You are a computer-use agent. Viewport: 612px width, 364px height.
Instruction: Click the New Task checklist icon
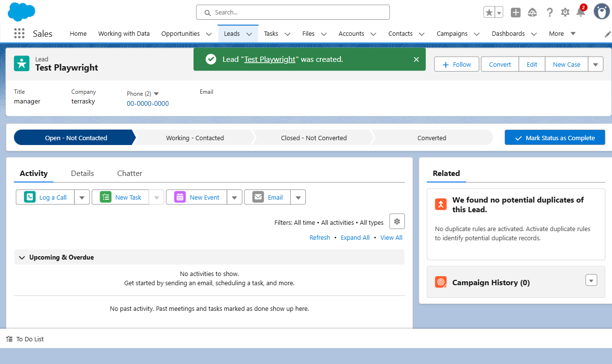[x=105, y=197]
